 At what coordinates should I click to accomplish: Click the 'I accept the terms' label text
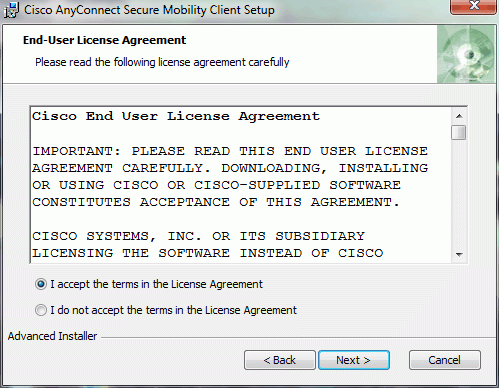(x=156, y=284)
